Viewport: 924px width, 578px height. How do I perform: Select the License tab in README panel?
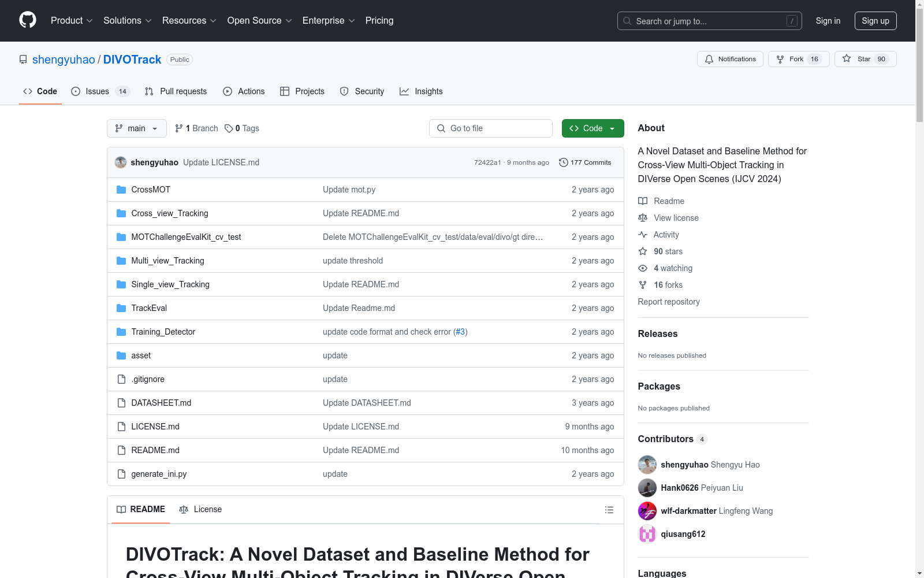tap(200, 509)
